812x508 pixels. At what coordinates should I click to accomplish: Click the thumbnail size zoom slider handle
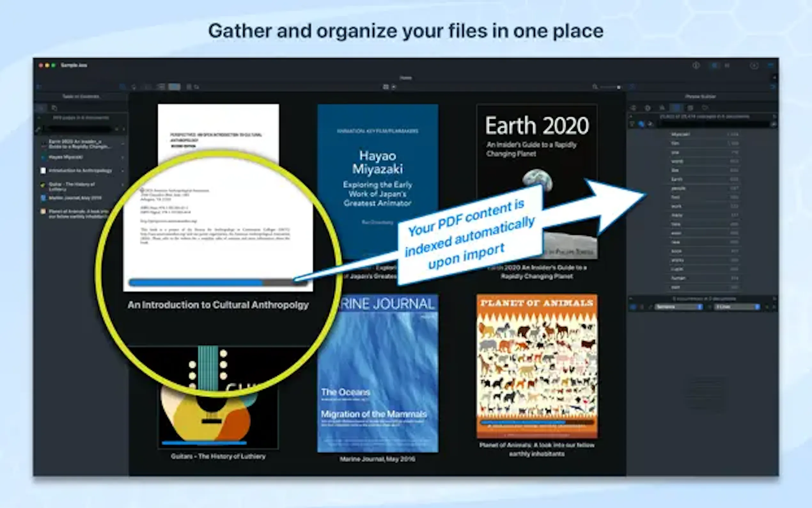(618, 87)
